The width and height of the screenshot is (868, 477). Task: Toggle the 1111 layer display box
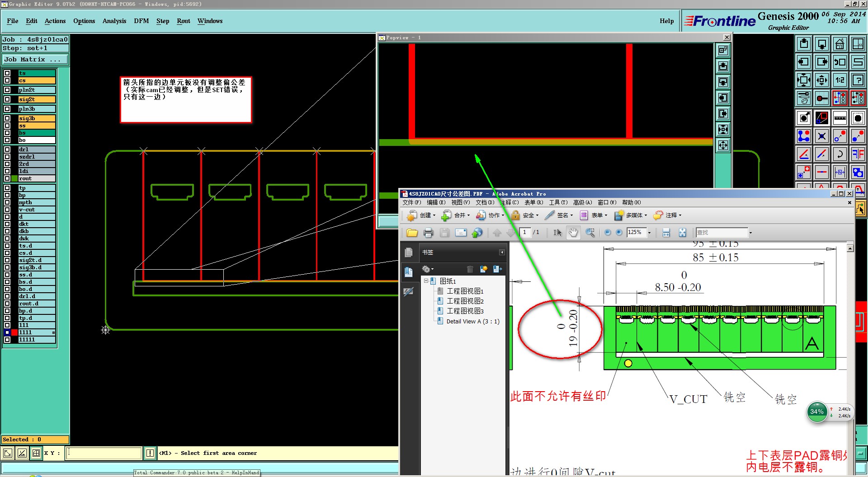7,332
